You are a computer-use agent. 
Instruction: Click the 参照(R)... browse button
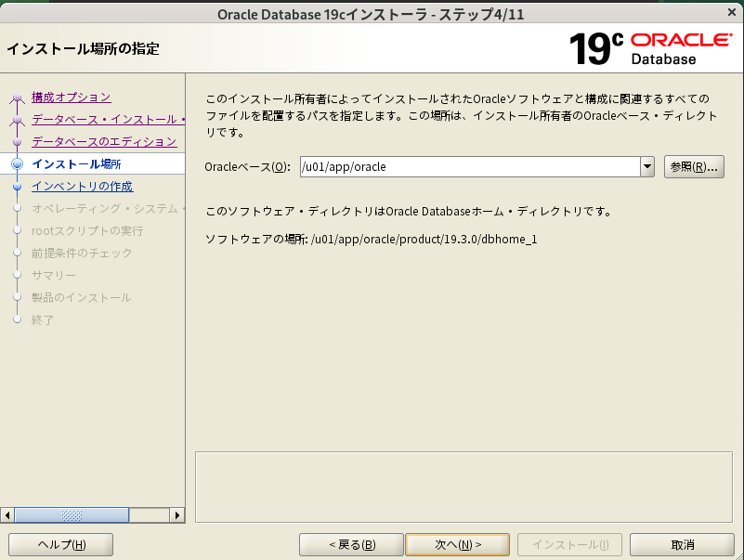click(694, 167)
